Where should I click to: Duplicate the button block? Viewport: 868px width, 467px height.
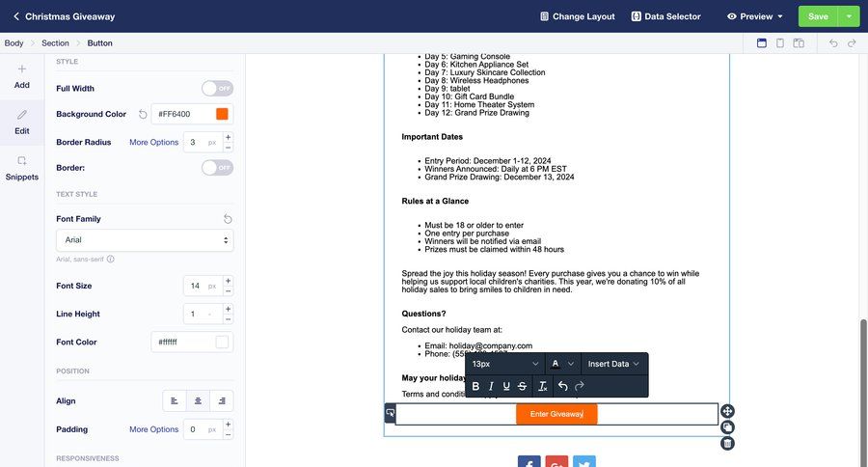pos(727,427)
